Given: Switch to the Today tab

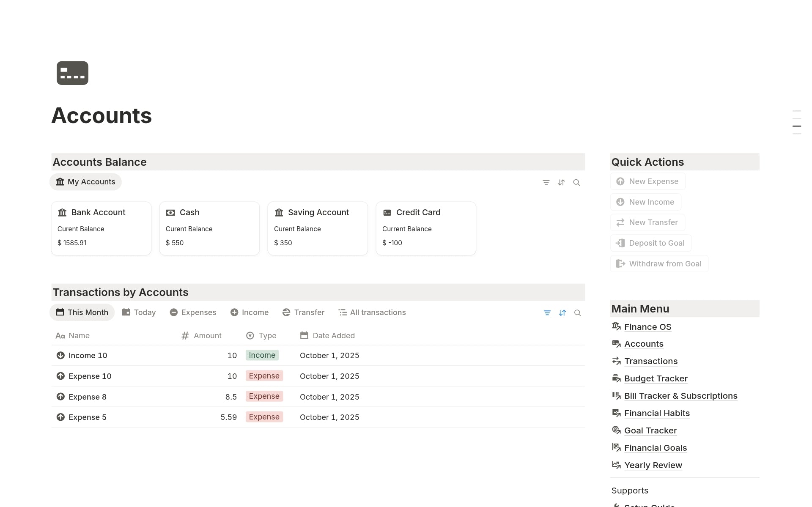Looking at the screenshot, I should 139,312.
